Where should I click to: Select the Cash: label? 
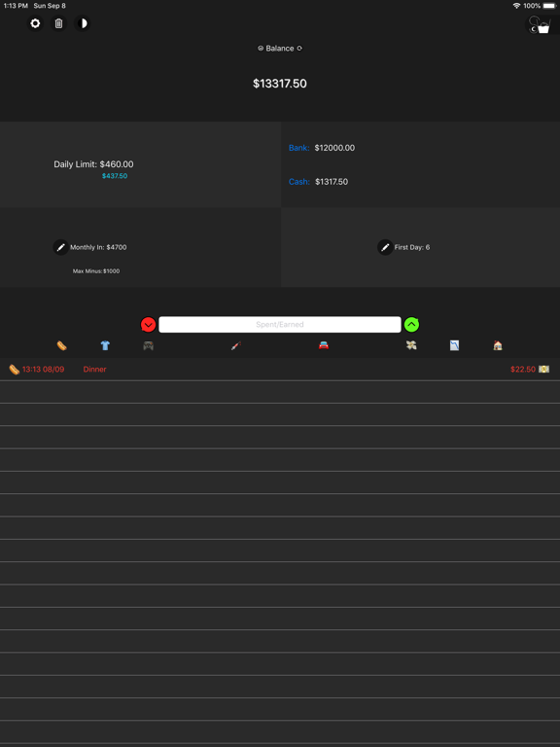pos(299,182)
